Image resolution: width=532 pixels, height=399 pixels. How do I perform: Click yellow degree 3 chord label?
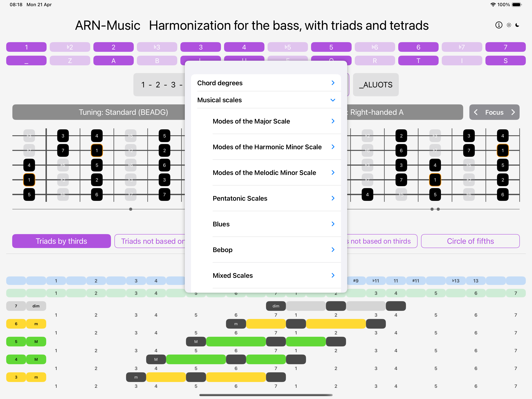pyautogui.click(x=16, y=377)
